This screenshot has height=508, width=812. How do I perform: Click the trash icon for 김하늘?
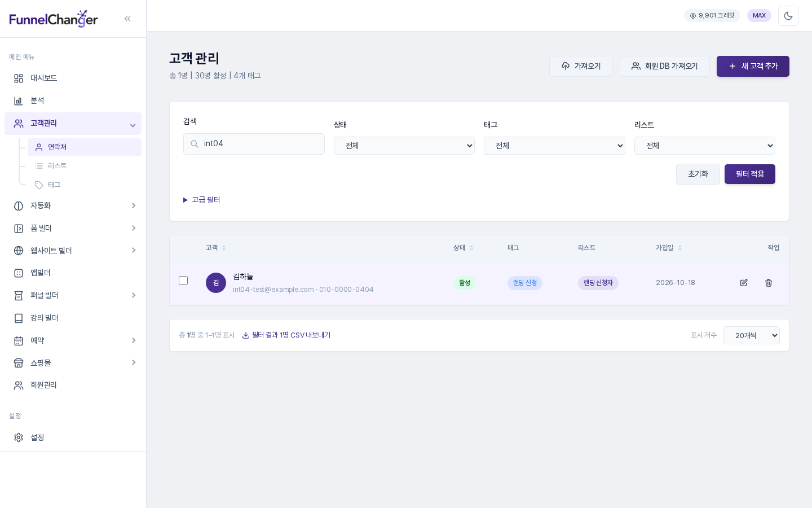pyautogui.click(x=769, y=283)
